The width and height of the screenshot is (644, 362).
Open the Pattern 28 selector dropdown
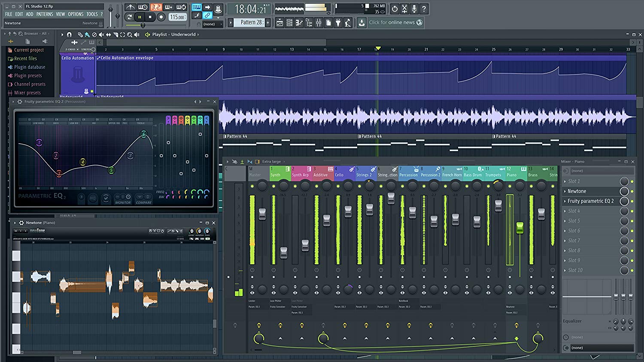(x=252, y=22)
